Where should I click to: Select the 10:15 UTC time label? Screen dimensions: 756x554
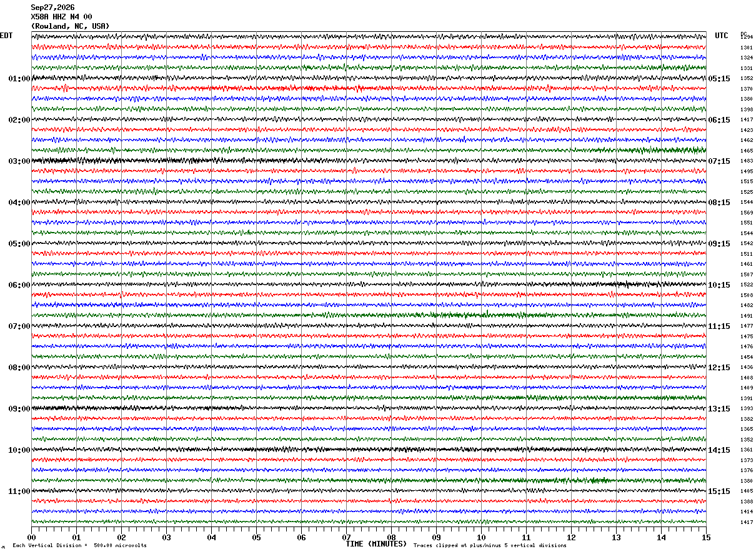(x=719, y=285)
